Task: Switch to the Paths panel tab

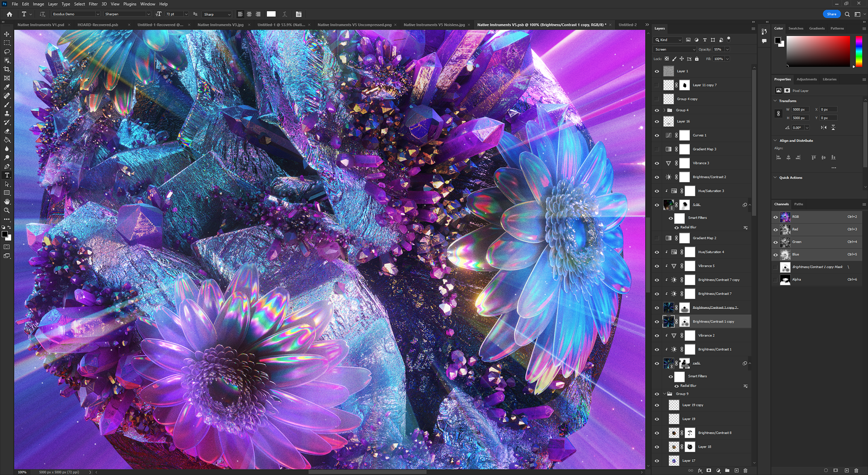Action: click(x=799, y=204)
